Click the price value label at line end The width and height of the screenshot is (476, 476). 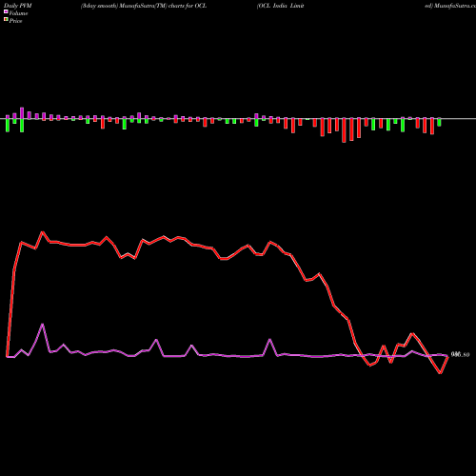tap(460, 355)
